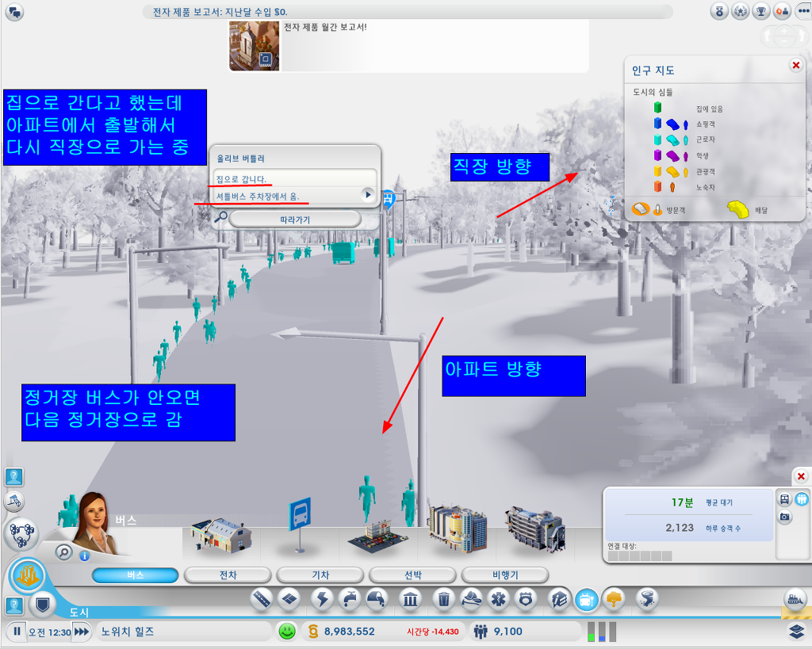Click the orange 방문객 car icon
812x649 pixels.
point(641,209)
